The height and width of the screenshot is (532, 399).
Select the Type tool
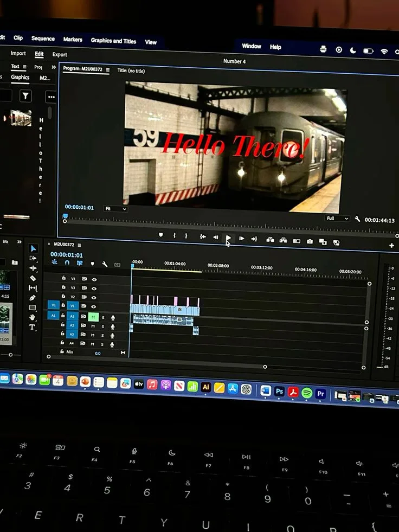(x=32, y=327)
